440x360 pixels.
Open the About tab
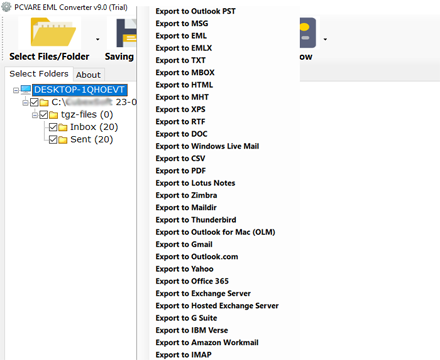88,75
